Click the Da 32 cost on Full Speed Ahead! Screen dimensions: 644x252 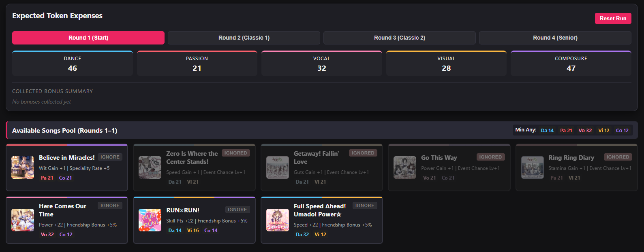tap(302, 235)
